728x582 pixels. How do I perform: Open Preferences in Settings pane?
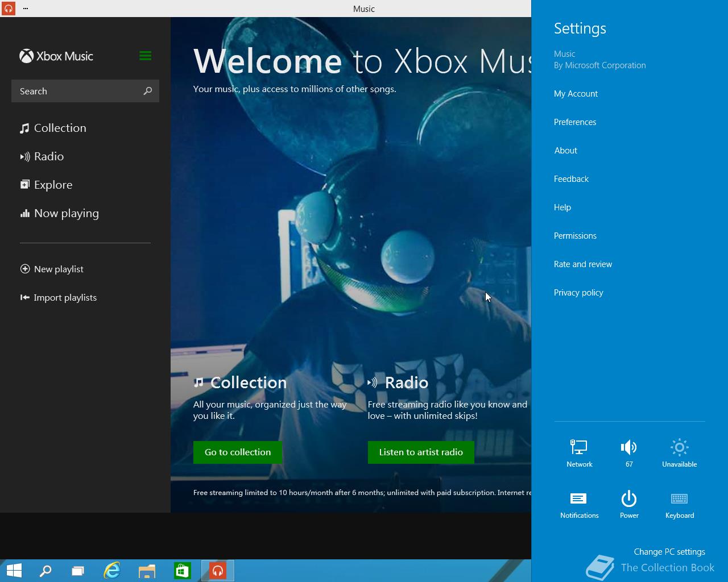[x=575, y=122]
